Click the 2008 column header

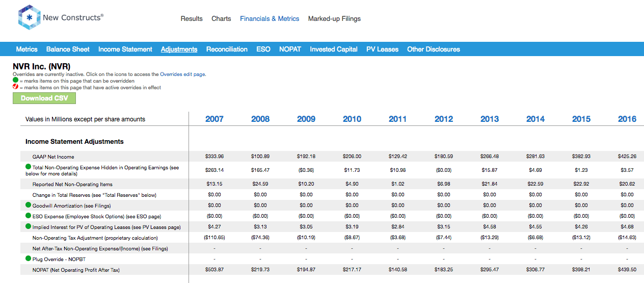(x=260, y=119)
